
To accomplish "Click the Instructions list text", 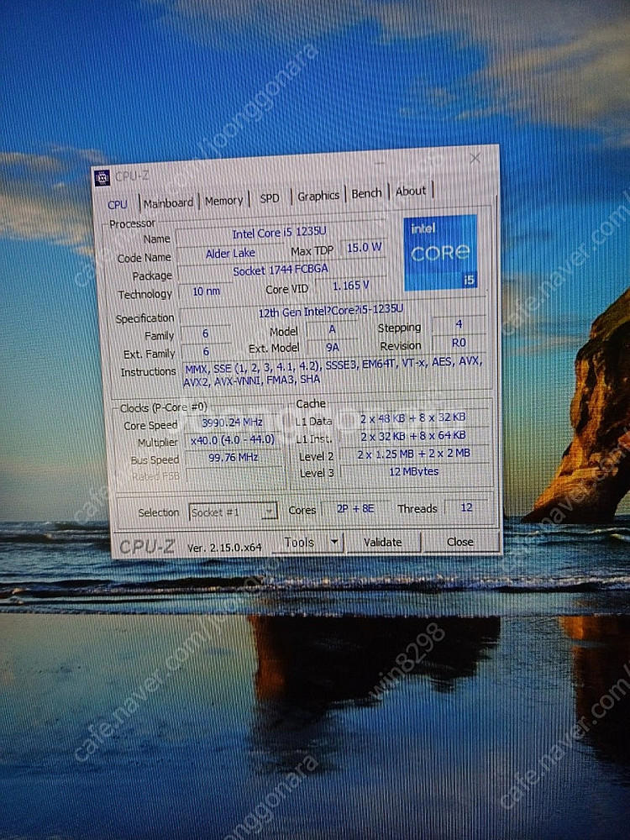I will (333, 370).
